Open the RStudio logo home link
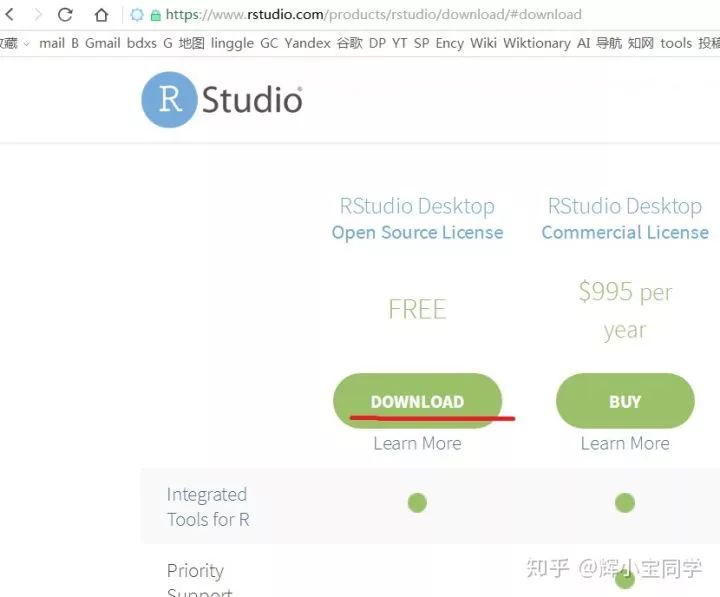 point(222,100)
